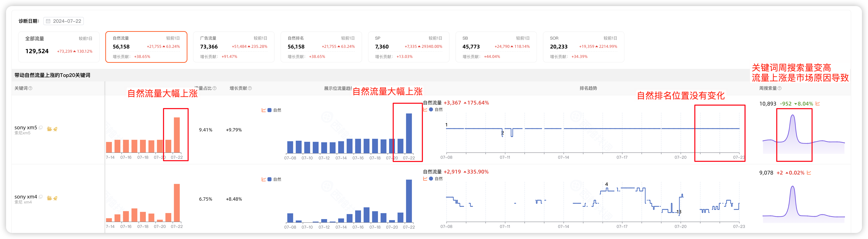Click sony xm4 weekly search volume sparkline
Image resolution: width=868 pixels, height=239 pixels.
[x=804, y=204]
